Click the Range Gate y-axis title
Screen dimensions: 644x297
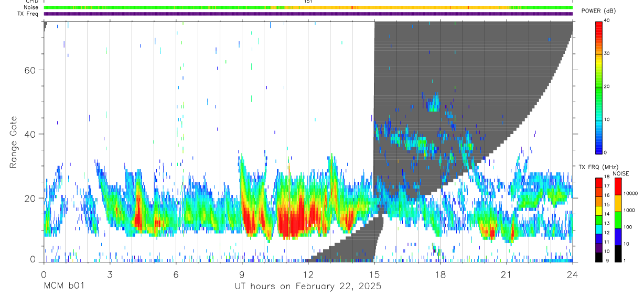(13, 142)
